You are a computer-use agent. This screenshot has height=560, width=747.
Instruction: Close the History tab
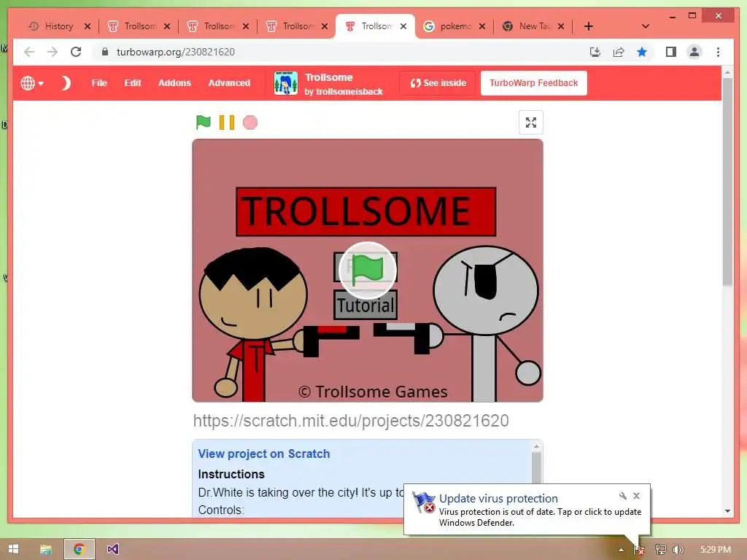(x=88, y=26)
